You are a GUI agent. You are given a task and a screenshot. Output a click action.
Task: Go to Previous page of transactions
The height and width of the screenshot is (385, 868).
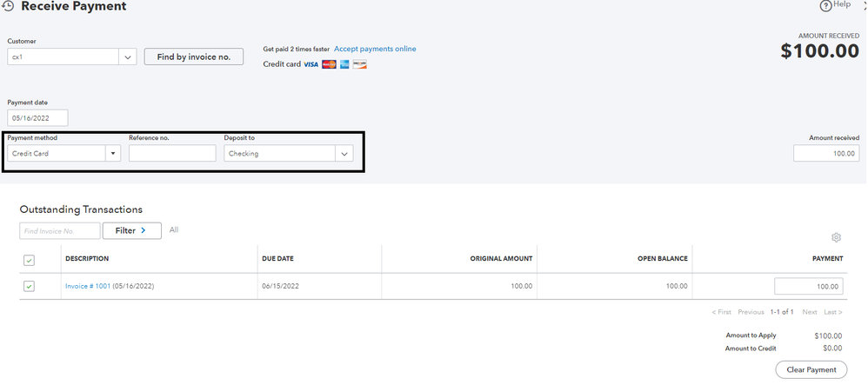pos(751,312)
